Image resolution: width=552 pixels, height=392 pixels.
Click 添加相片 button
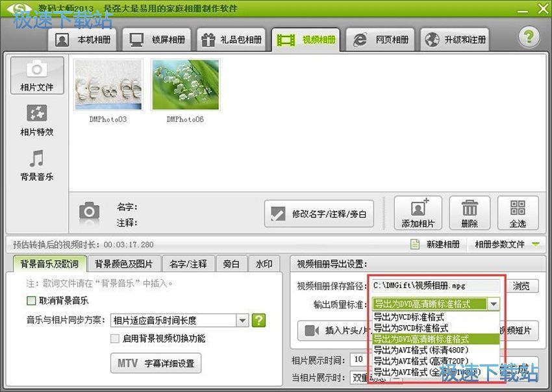click(x=418, y=213)
